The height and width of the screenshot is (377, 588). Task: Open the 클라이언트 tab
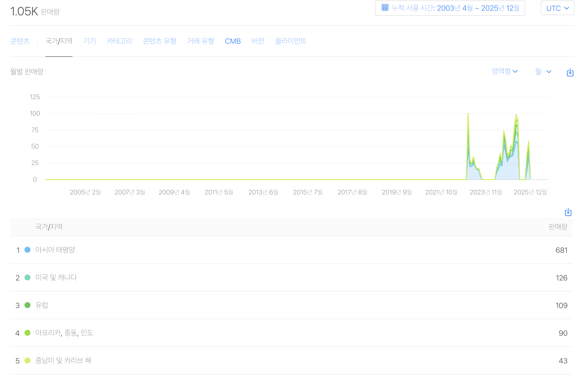pyautogui.click(x=291, y=41)
